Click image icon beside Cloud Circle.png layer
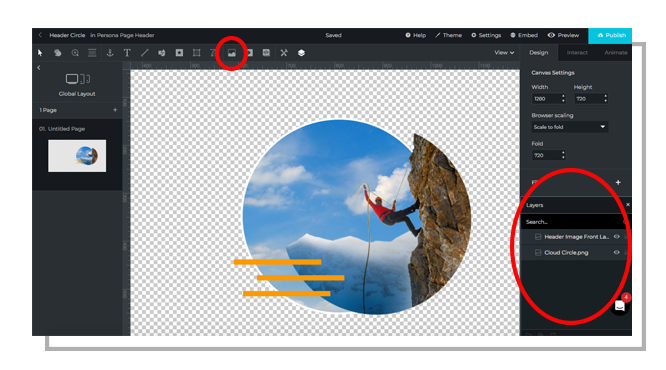666x370 pixels. coord(538,252)
